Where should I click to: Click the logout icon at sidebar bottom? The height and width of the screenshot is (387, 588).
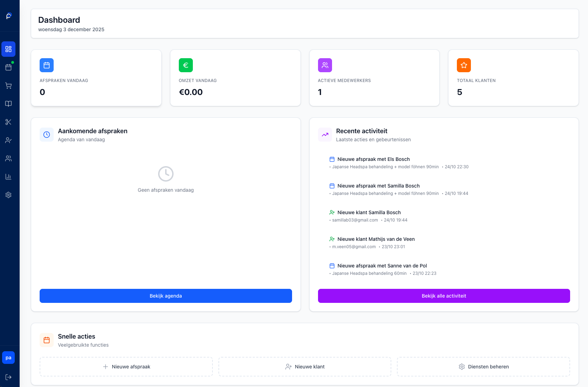(8, 377)
